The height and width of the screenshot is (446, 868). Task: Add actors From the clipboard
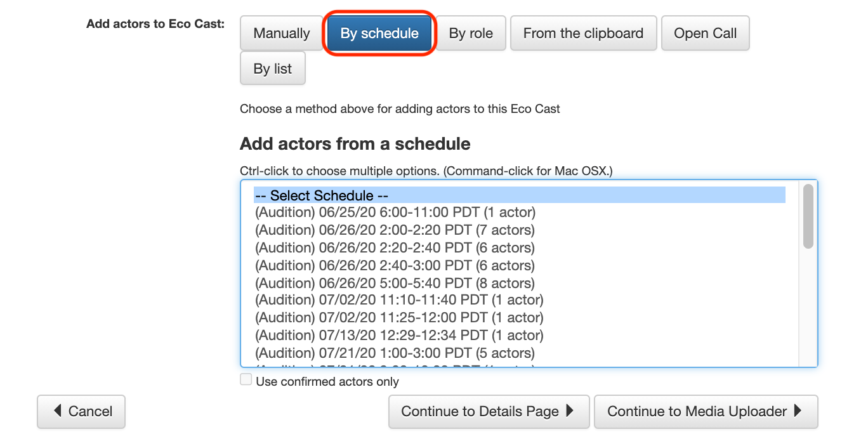tap(582, 33)
